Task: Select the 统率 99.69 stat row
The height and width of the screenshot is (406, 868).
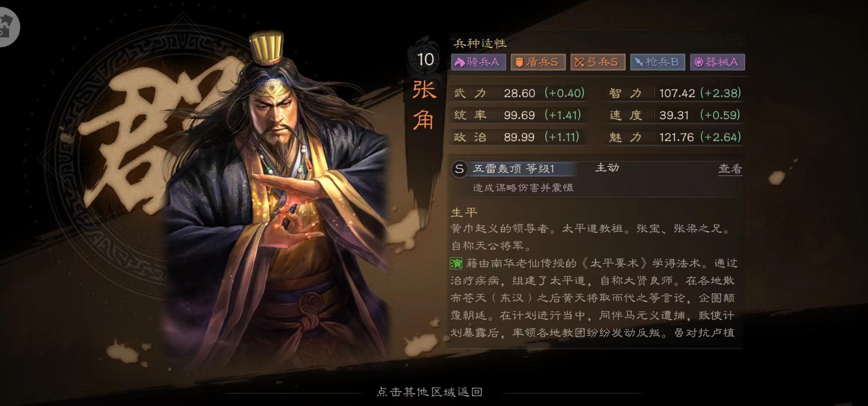Action: point(518,115)
